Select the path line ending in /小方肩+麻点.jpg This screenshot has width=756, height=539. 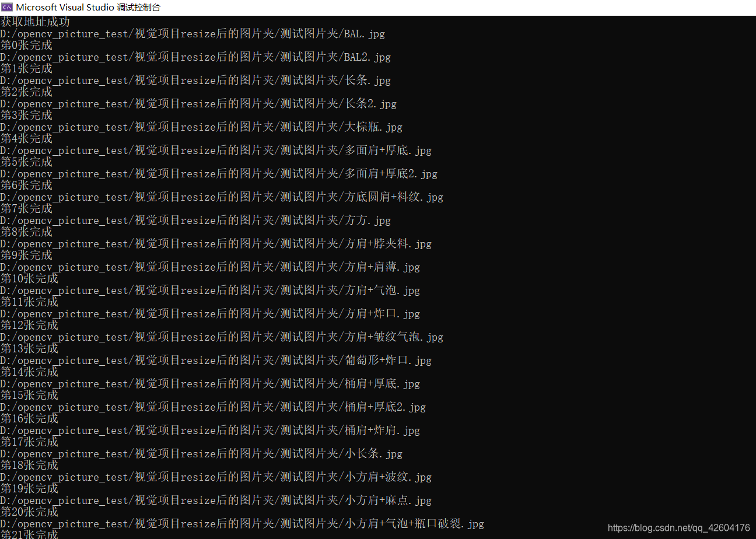pos(216,501)
